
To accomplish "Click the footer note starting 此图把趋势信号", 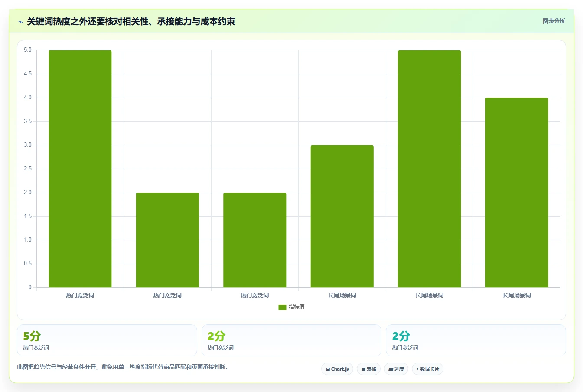I will (x=123, y=367).
